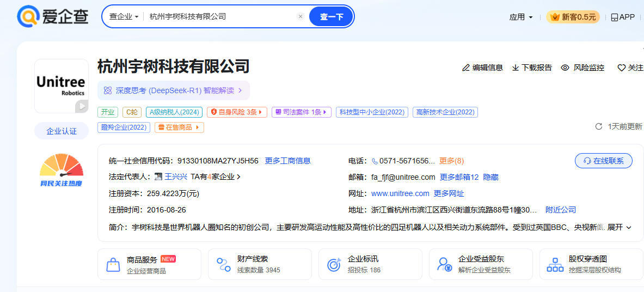Click the 瞪羚企业(2022) tag

tap(124, 127)
